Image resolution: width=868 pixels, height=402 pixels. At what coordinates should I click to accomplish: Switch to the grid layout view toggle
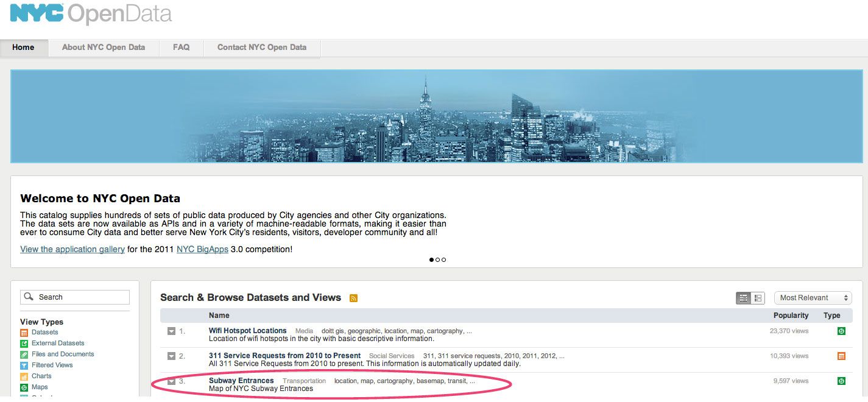tap(759, 298)
